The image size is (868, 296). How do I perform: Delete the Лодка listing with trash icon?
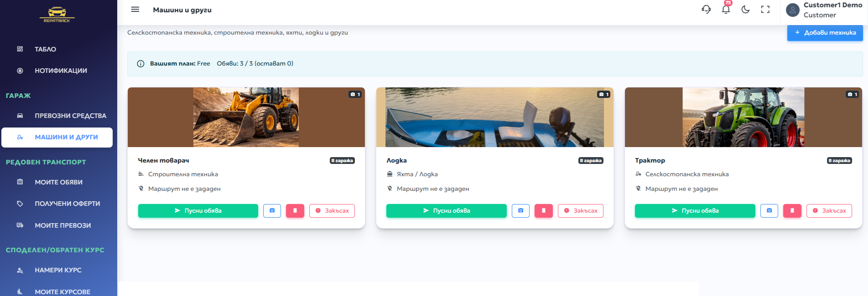543,211
